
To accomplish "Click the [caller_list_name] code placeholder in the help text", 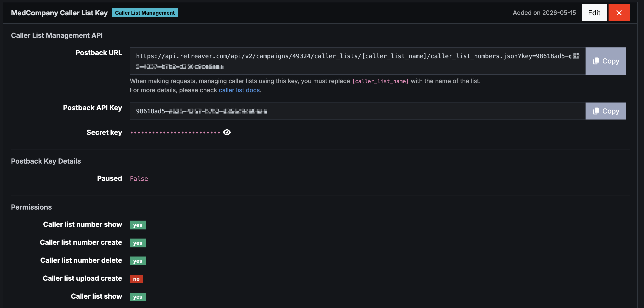I will (380, 81).
